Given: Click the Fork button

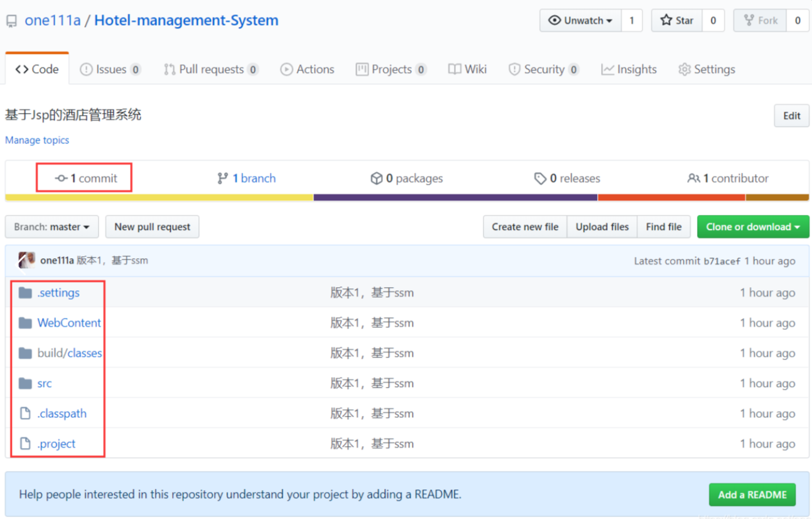Looking at the screenshot, I should [x=761, y=20].
